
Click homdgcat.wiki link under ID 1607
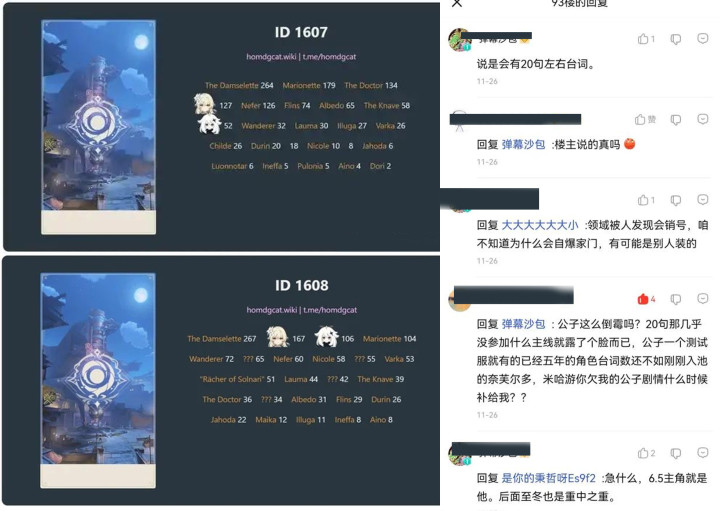(x=271, y=57)
